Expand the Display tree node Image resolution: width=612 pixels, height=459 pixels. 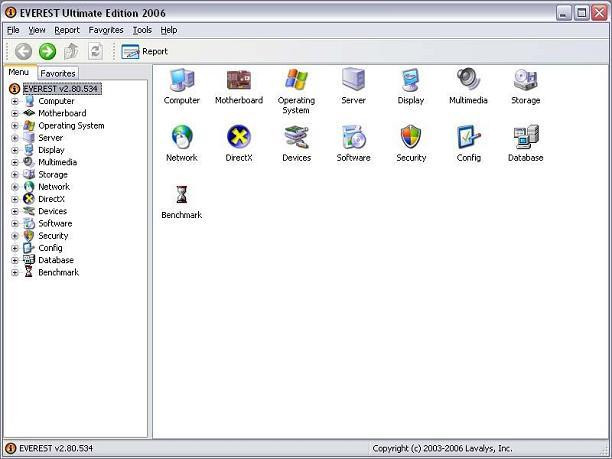click(x=15, y=150)
